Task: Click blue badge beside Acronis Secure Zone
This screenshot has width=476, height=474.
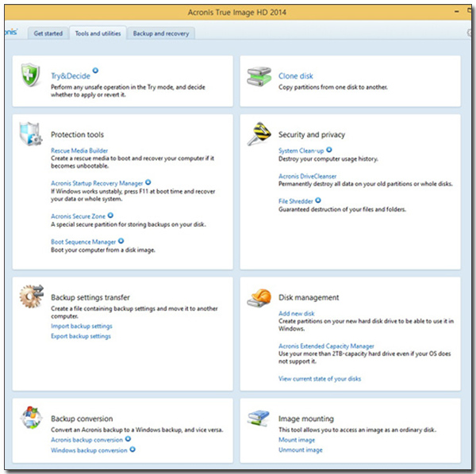Action: tap(110, 216)
